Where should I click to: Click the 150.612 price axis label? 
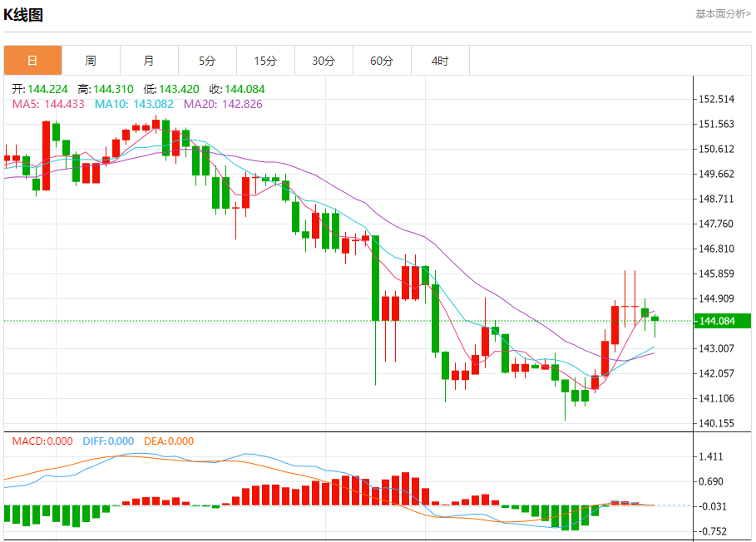(x=716, y=150)
